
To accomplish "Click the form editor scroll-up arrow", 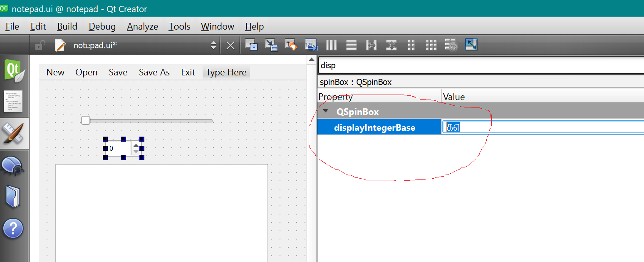I will pyautogui.click(x=311, y=60).
